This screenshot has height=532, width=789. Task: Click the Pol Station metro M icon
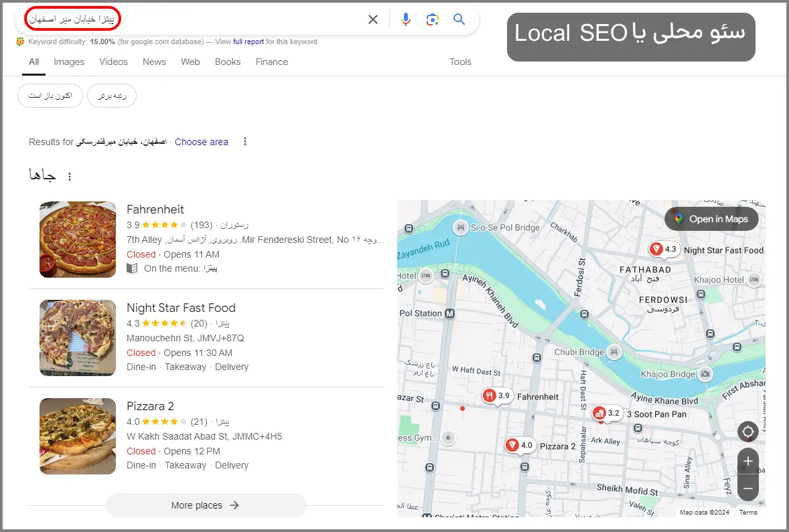click(x=449, y=313)
